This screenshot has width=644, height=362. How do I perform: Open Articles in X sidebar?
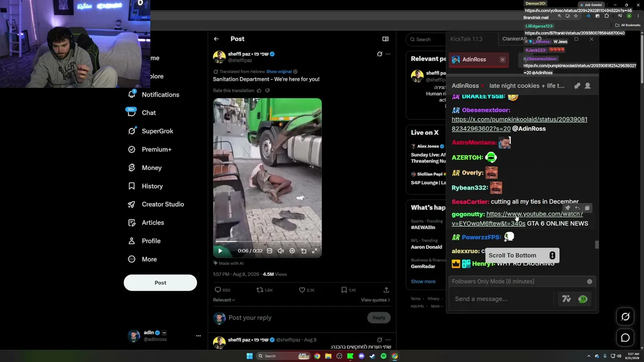point(146,223)
